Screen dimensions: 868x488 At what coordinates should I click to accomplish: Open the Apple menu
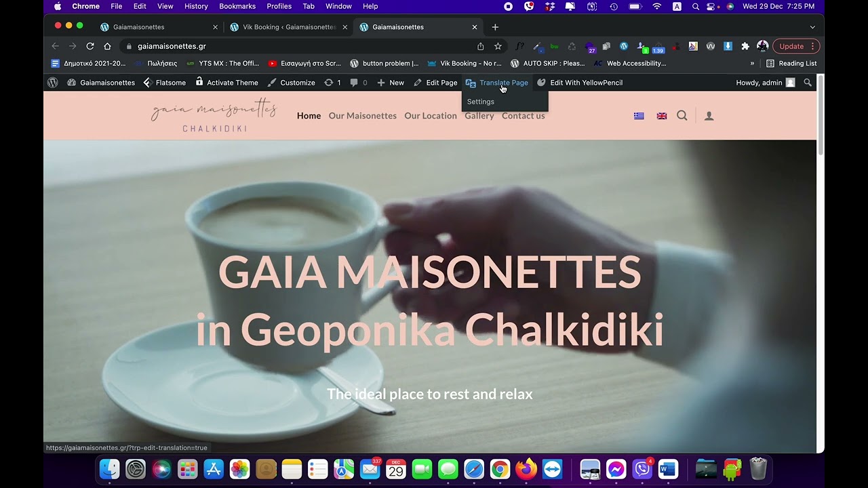[x=58, y=6]
